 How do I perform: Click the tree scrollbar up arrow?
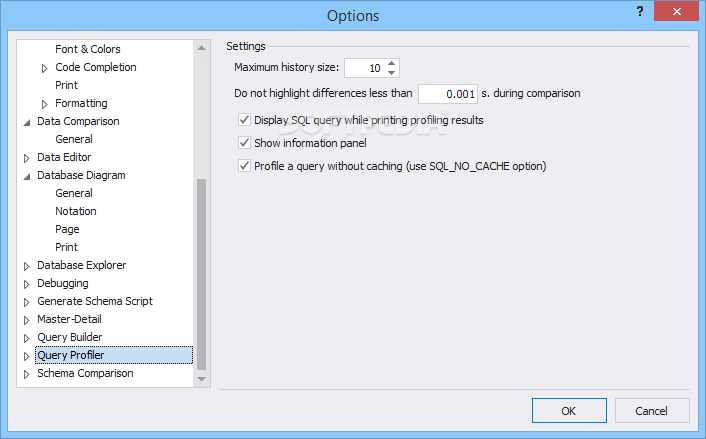(x=201, y=48)
